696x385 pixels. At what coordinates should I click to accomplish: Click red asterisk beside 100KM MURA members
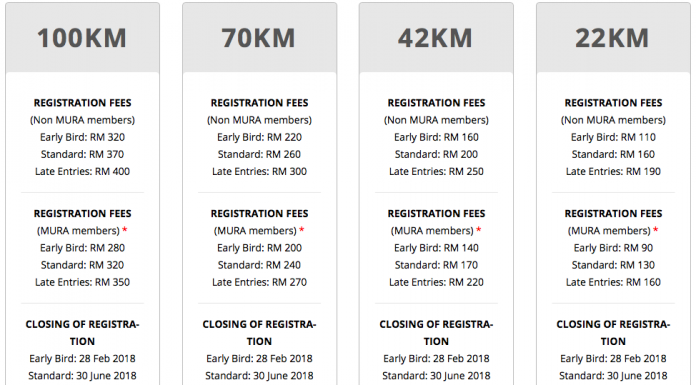tap(125, 230)
